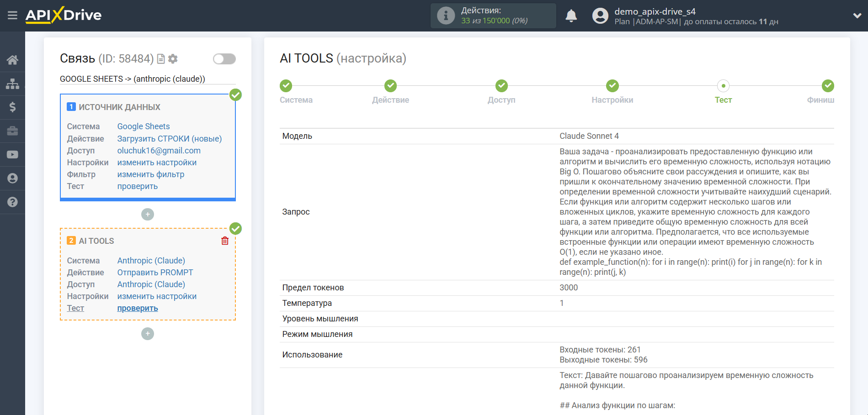Toggle the connection on/off switch

coord(224,59)
